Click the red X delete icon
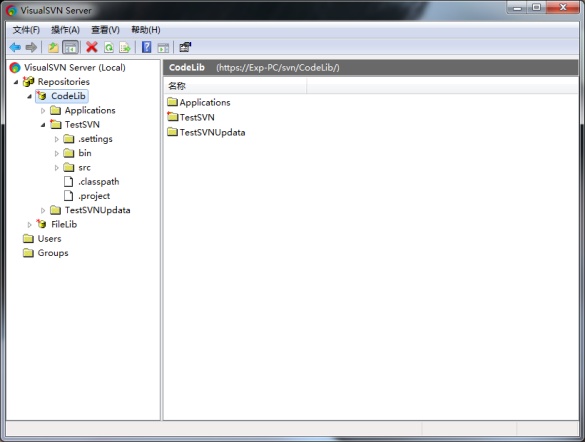The width and height of the screenshot is (585, 443). [92, 47]
